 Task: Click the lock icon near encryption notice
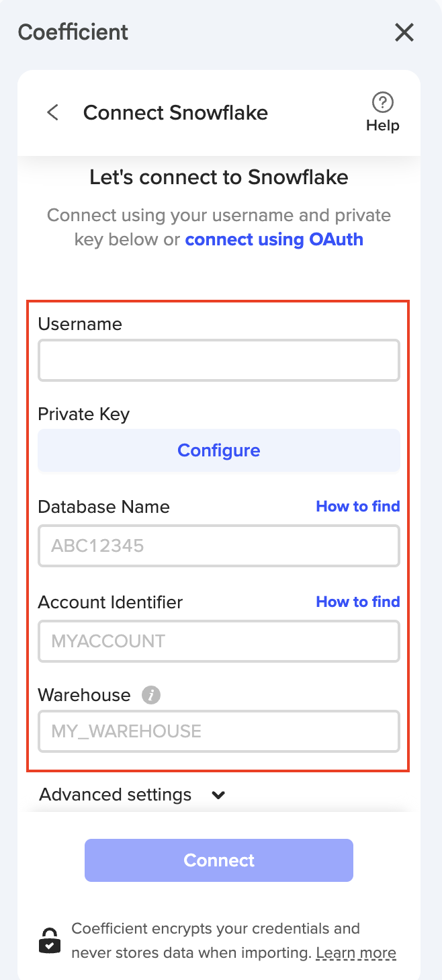[50, 941]
